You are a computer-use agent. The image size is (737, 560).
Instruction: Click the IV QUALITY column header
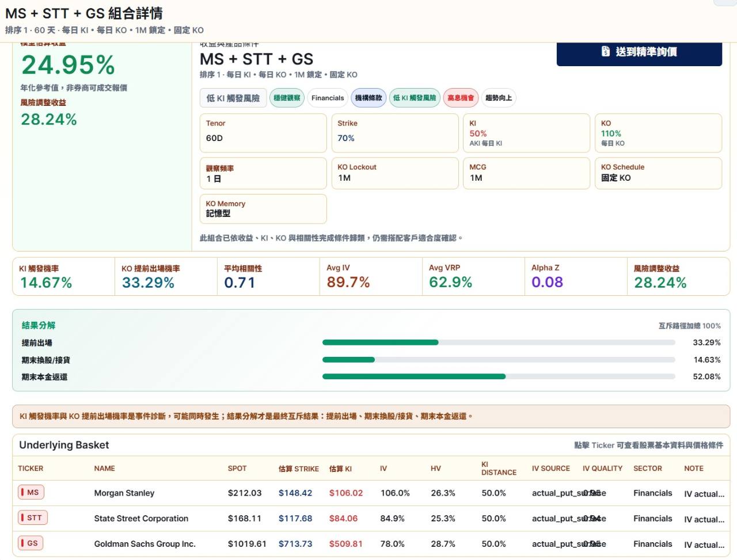point(602,468)
